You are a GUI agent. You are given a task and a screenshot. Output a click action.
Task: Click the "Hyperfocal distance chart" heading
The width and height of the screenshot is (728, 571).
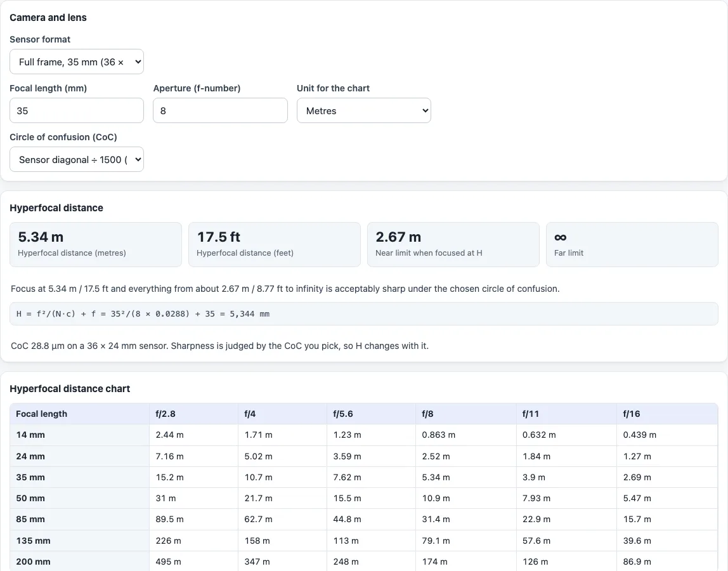tap(70, 389)
